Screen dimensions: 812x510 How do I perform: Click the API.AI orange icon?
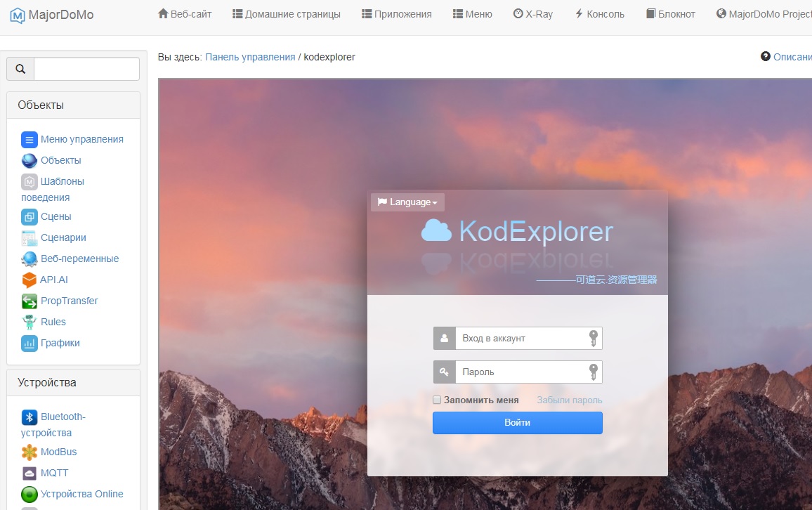coord(29,280)
